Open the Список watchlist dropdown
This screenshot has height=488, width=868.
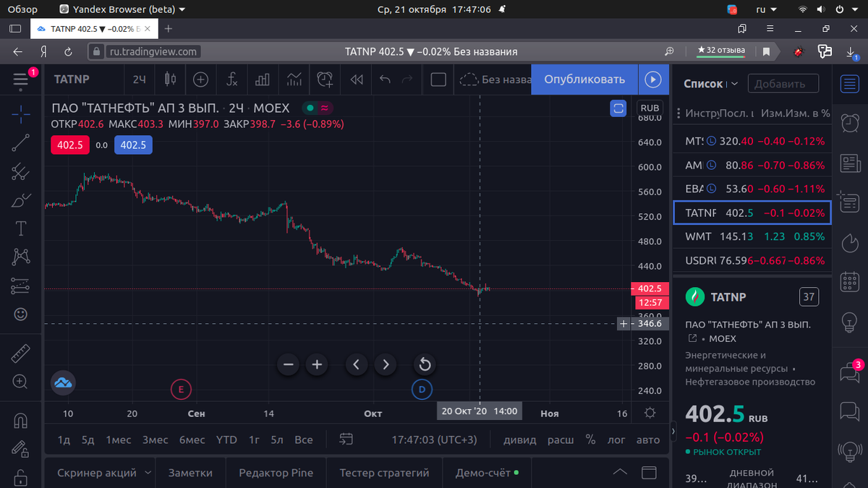[710, 84]
